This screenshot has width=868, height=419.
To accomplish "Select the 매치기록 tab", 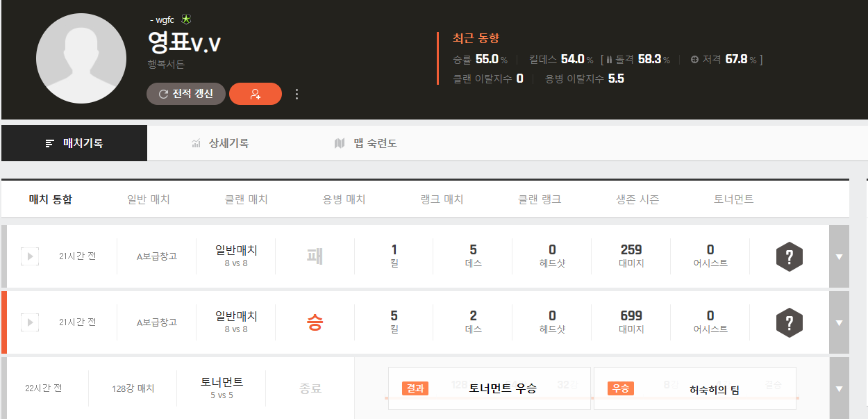I will coord(74,143).
